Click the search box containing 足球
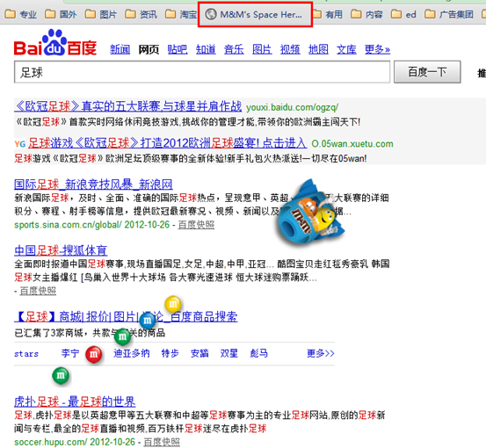This screenshot has height=448, width=486. 202,72
